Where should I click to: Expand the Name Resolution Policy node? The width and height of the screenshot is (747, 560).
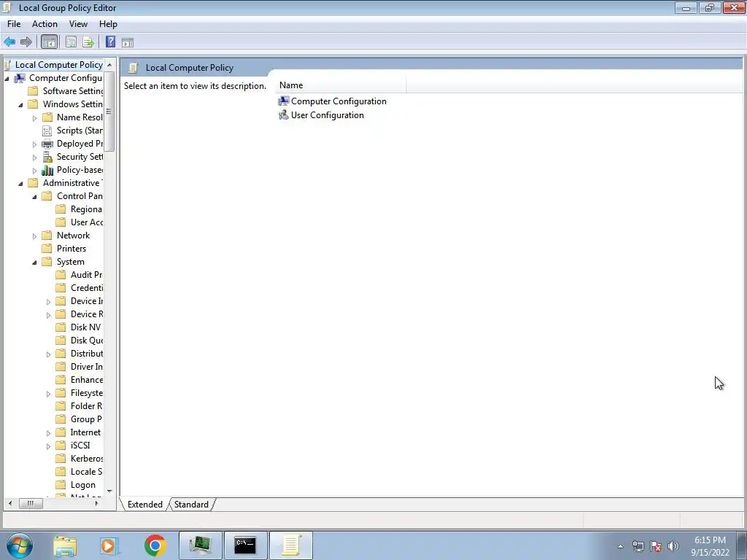[34, 117]
